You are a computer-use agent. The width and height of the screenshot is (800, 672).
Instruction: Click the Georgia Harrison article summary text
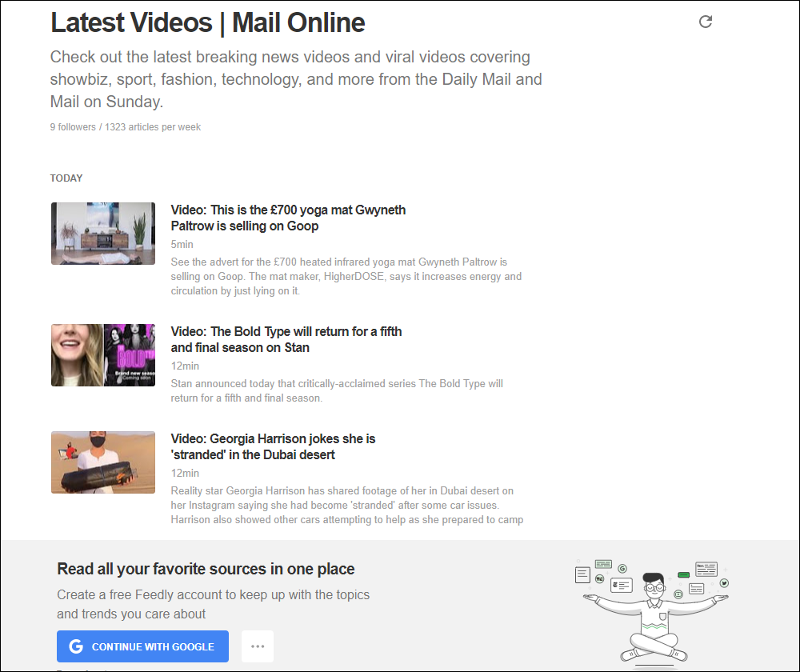347,505
